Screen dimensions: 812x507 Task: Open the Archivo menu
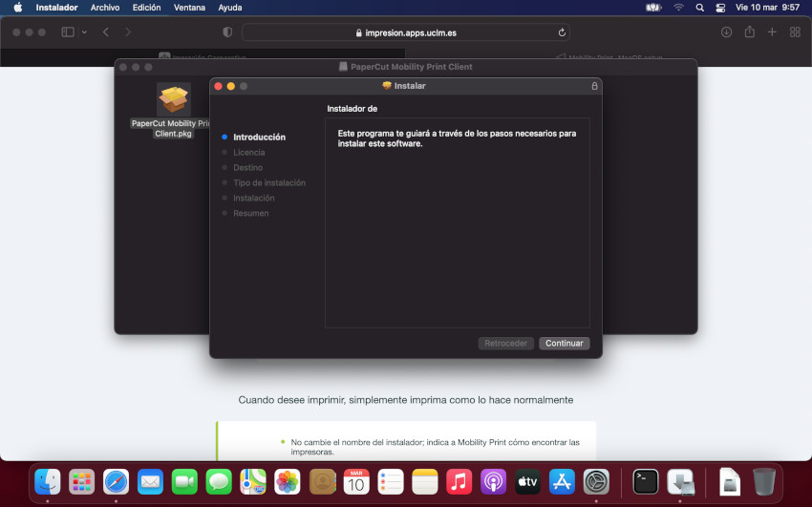coord(105,8)
